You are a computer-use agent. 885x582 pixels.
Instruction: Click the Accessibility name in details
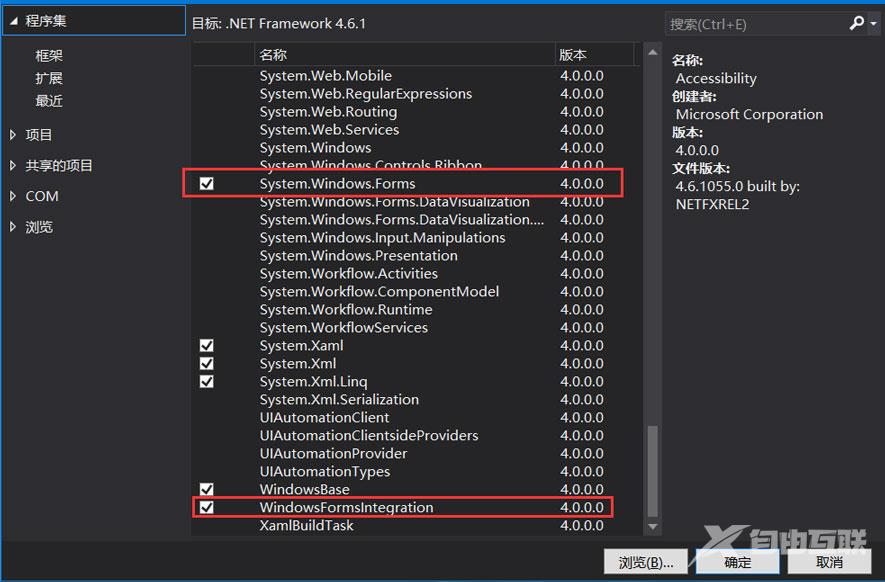pos(716,78)
